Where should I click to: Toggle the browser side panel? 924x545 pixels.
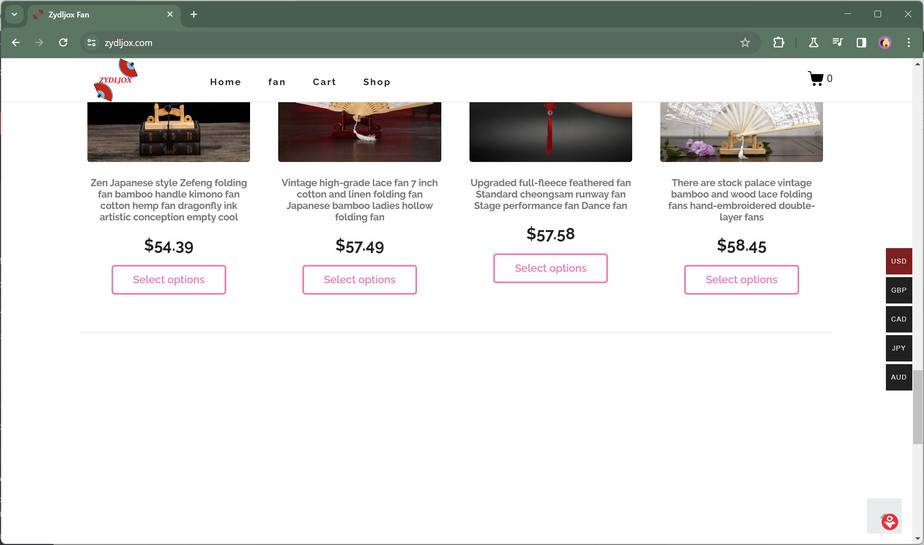tap(861, 42)
